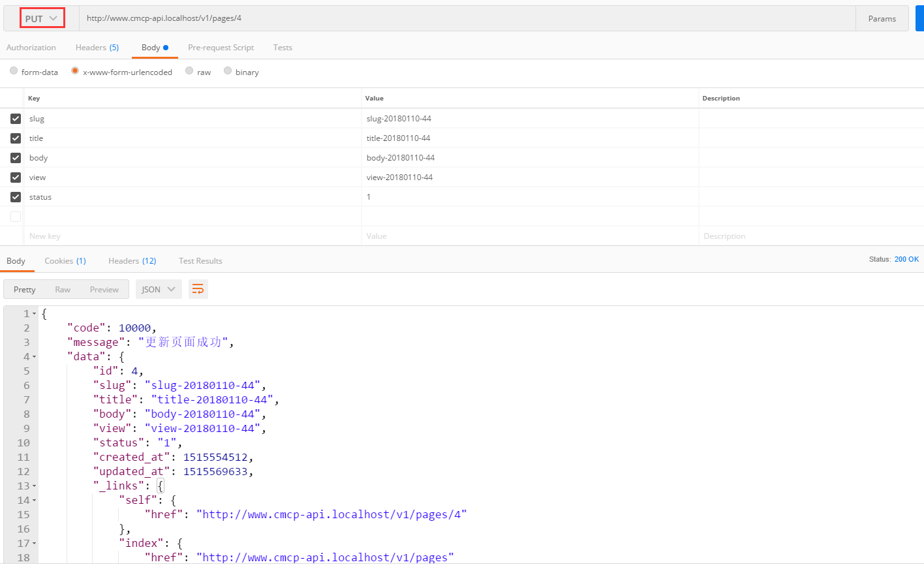Click the request URL input field
The image size is (924, 573).
coord(457,18)
